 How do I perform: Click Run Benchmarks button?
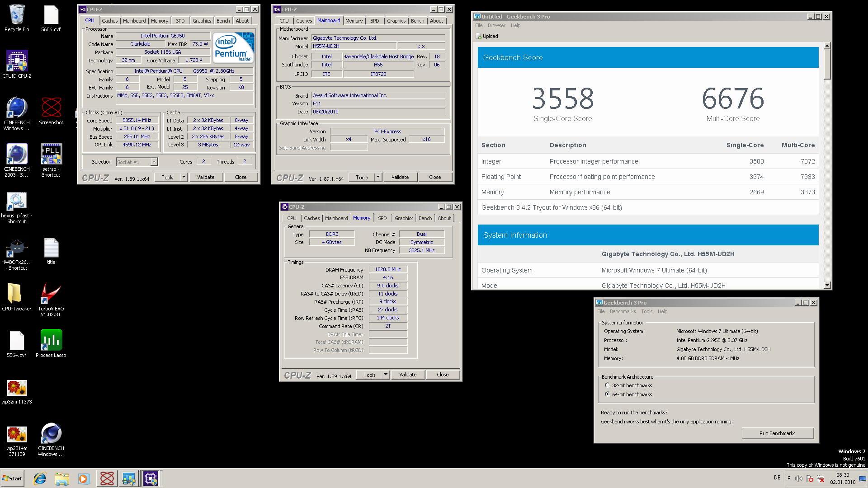pos(777,433)
